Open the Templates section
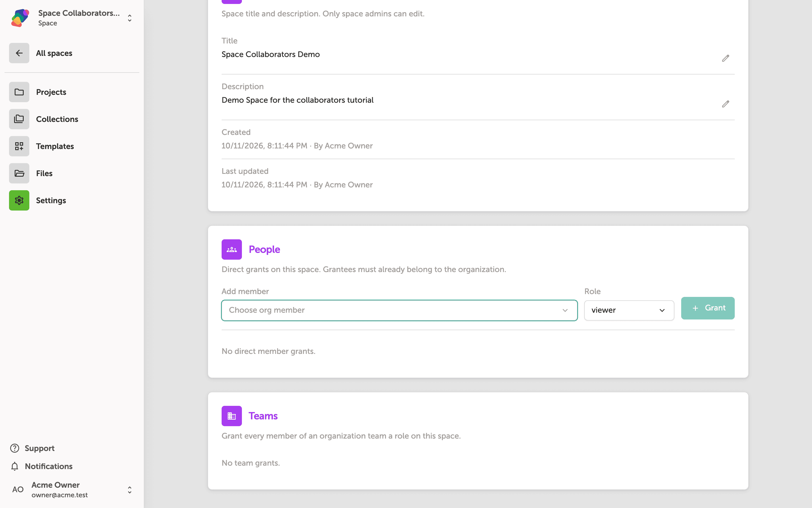Screen dimensions: 812x508 (x=55, y=146)
